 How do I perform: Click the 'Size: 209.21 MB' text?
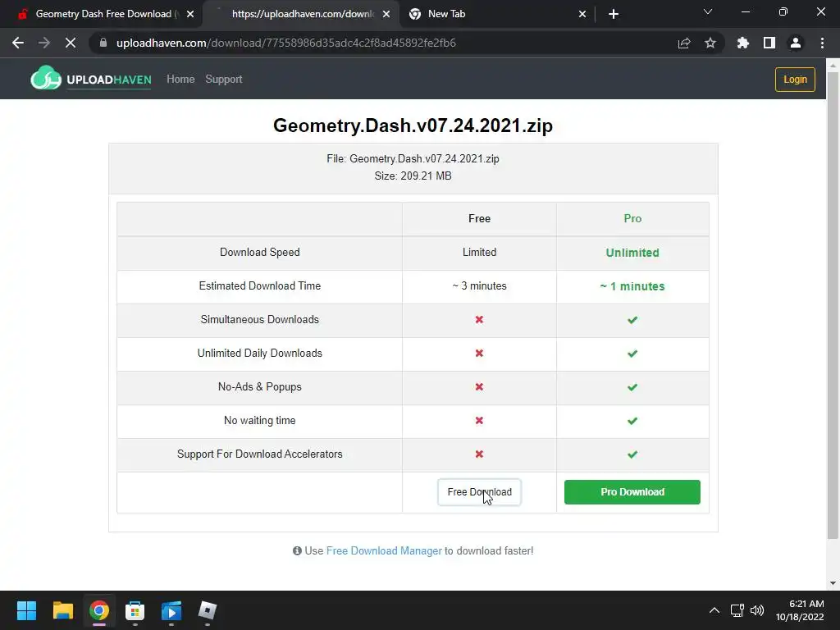point(413,176)
